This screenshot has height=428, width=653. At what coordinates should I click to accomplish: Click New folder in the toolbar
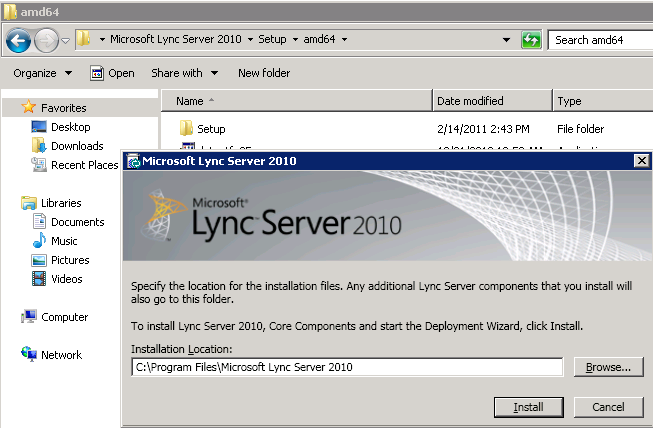(x=264, y=73)
